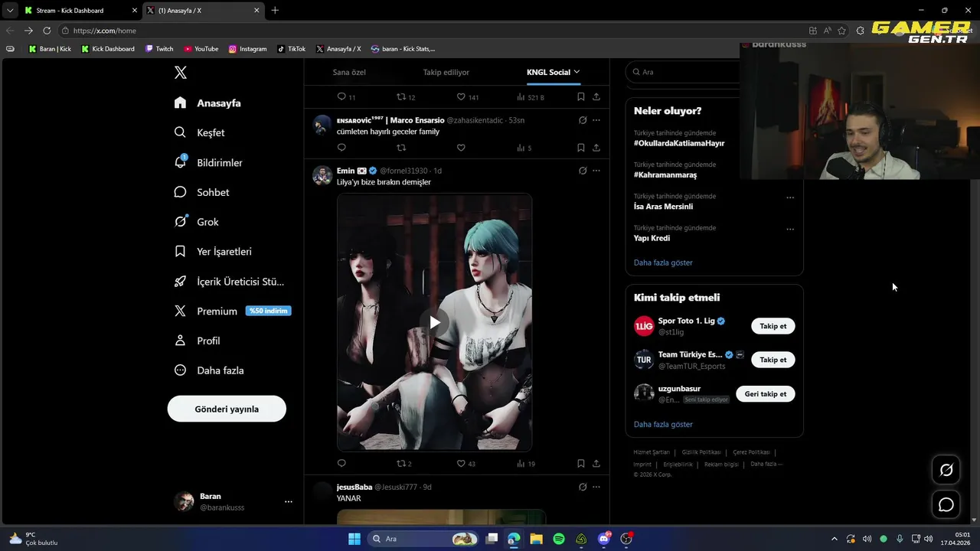
Task: Like Emin's post with 43 likes
Action: 465,464
